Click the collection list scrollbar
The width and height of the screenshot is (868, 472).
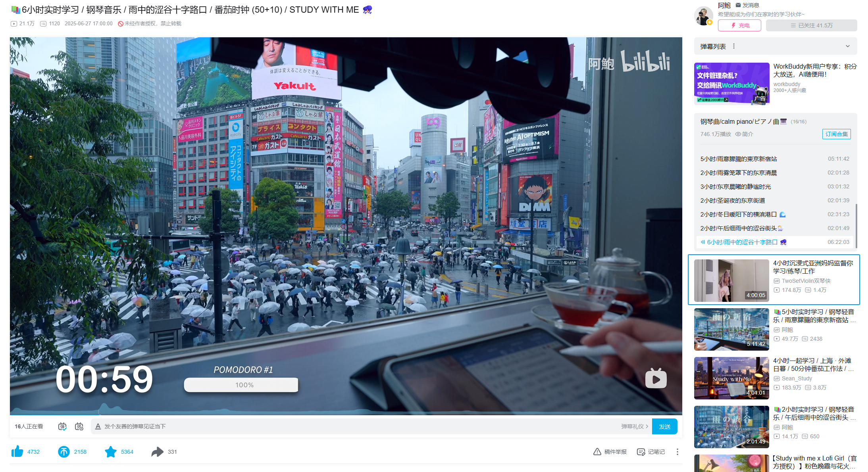tap(856, 226)
